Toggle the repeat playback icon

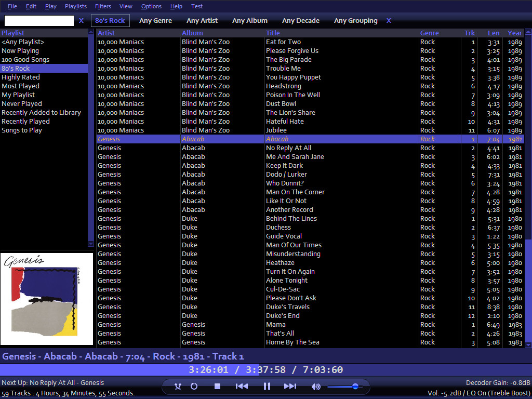pos(194,386)
